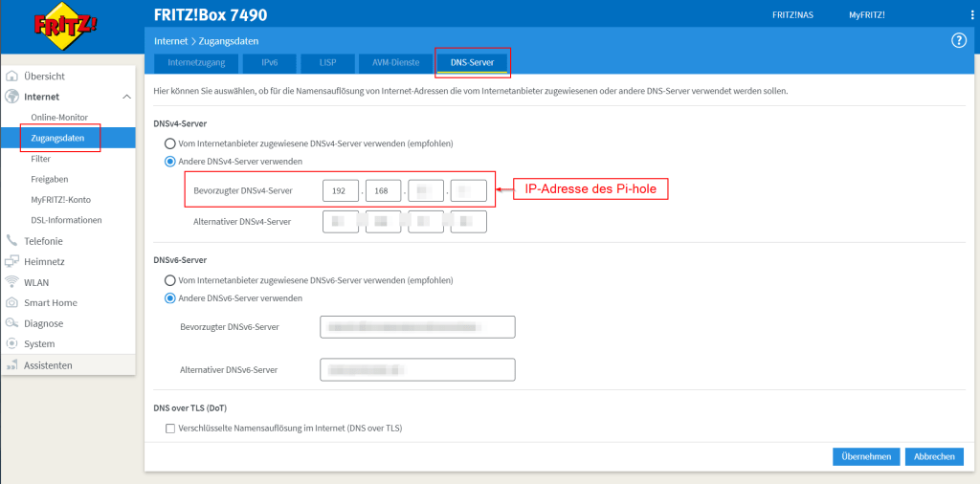980x484 pixels.
Task: Click the System gear icon
Action: click(x=12, y=343)
